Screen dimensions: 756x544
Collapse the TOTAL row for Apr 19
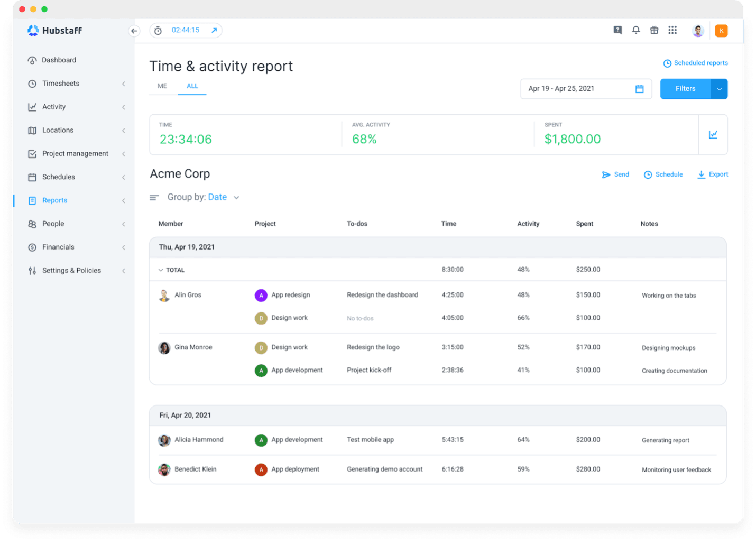click(161, 270)
